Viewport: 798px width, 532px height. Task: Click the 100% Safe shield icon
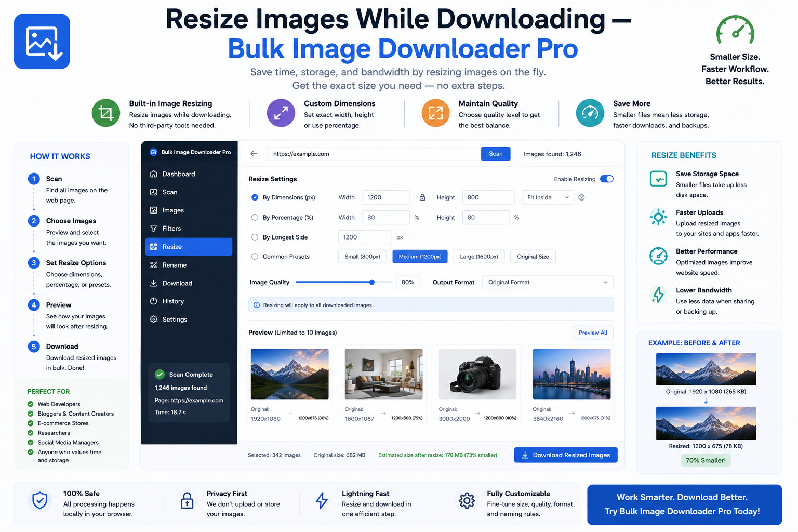[40, 501]
